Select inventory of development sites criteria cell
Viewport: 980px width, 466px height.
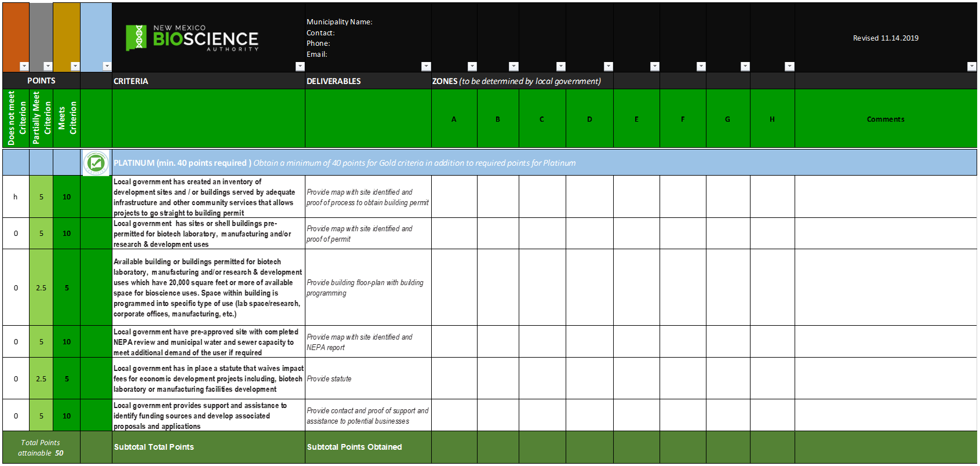click(x=209, y=197)
